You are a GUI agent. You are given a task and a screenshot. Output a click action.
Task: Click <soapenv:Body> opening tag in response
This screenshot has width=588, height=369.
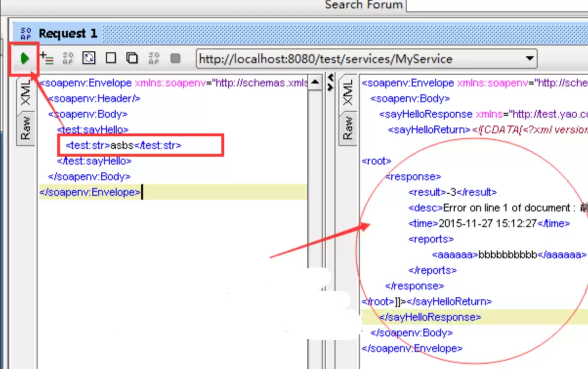coord(410,99)
